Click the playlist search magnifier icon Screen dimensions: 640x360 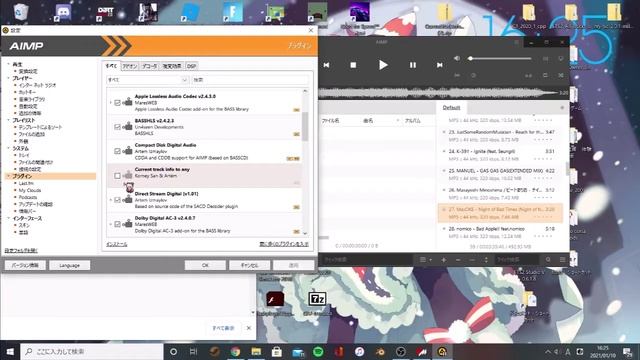tap(548, 260)
